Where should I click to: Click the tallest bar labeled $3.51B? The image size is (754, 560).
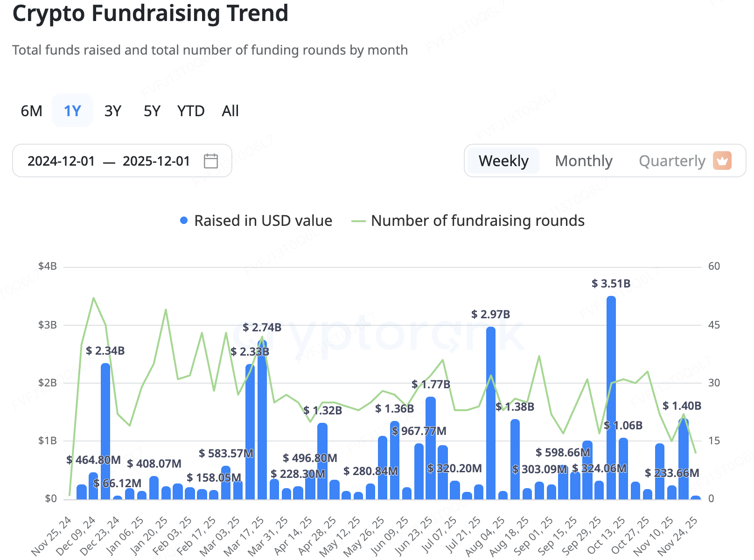click(611, 397)
